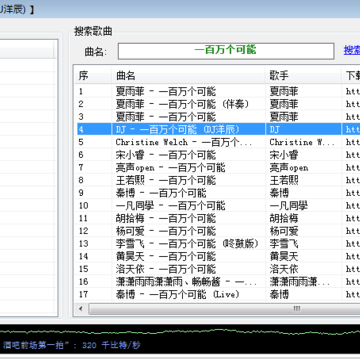Click row number 10 in 序 column
The height and width of the screenshot is (360, 360).
point(83,205)
